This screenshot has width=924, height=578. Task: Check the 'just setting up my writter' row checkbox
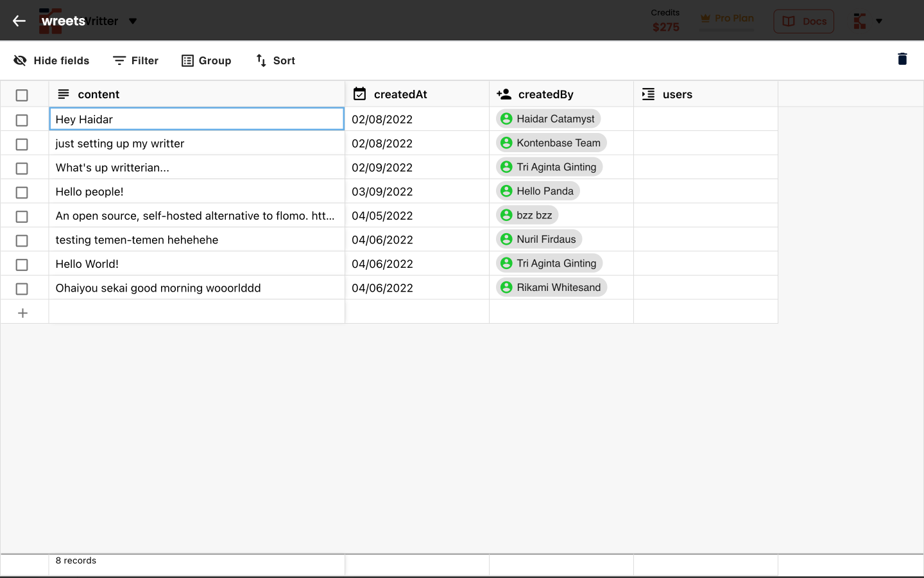click(22, 144)
